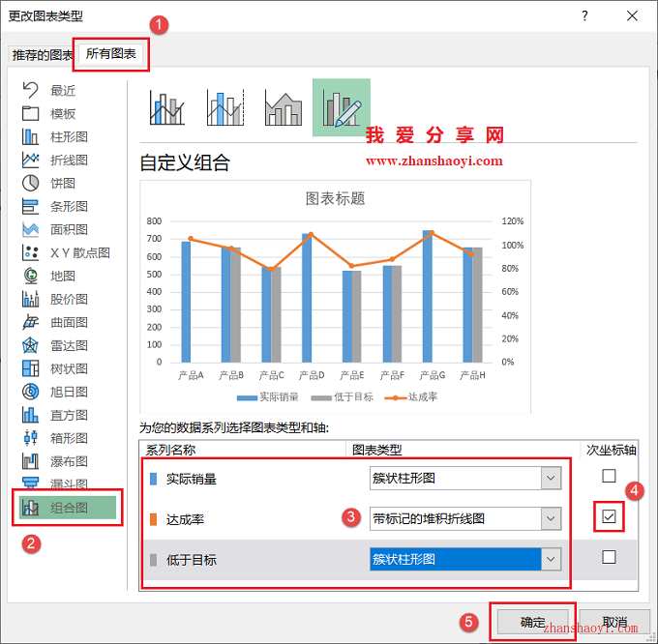658x644 pixels.
Task: Click the 图表类型 column header
Action: (376, 450)
